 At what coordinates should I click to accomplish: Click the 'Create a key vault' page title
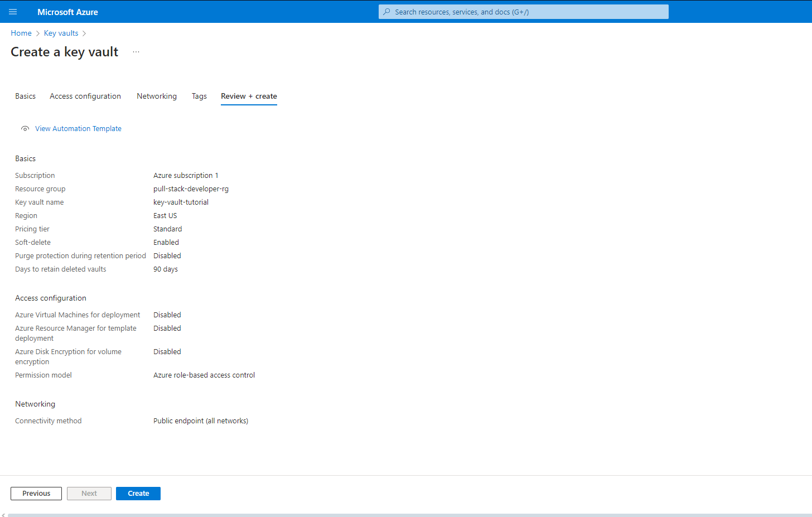65,52
